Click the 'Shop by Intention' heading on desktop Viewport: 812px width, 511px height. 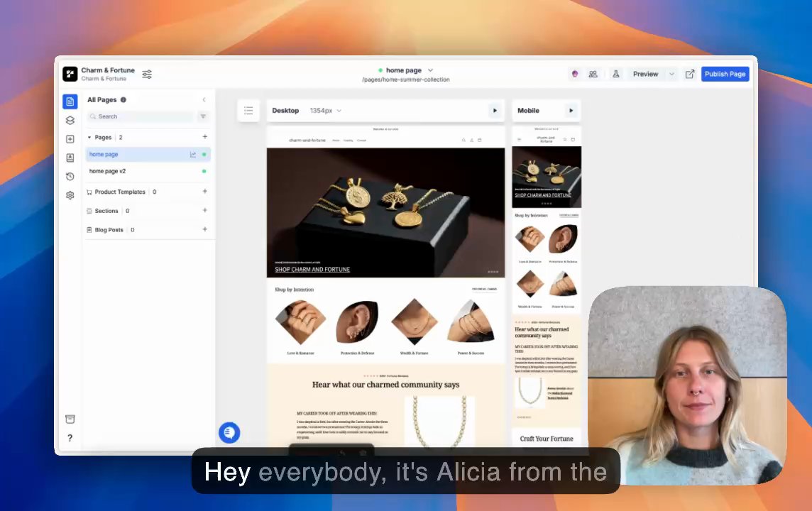pyautogui.click(x=294, y=290)
